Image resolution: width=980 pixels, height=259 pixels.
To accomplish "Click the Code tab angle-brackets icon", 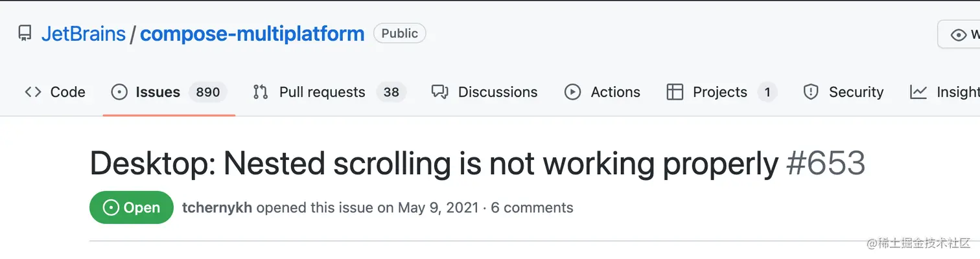I will tap(33, 92).
